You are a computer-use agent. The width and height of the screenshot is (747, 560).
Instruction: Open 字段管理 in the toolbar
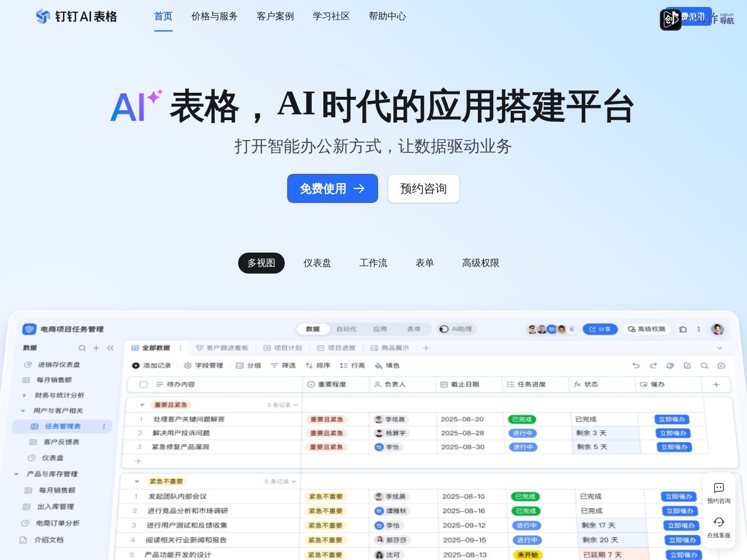(x=204, y=366)
